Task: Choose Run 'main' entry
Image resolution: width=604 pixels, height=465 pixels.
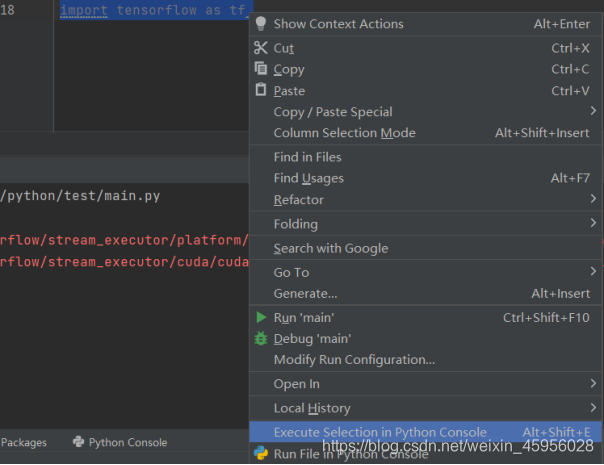Action: [425, 318]
